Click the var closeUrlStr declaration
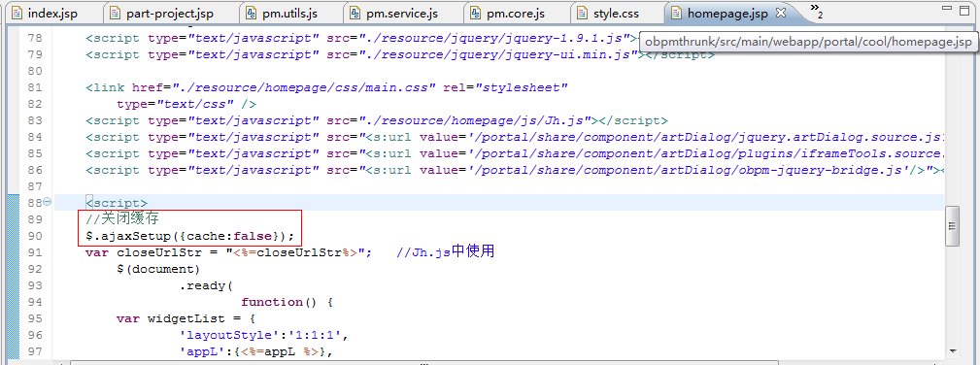This screenshot has height=365, width=980. click(229, 252)
